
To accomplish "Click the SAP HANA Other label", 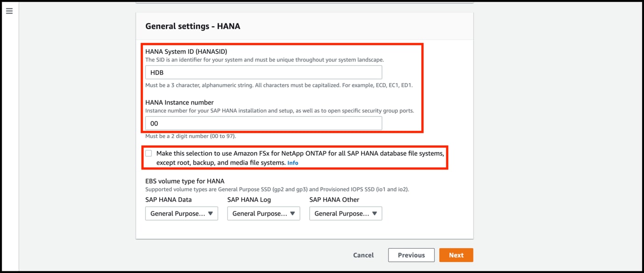I will 334,200.
